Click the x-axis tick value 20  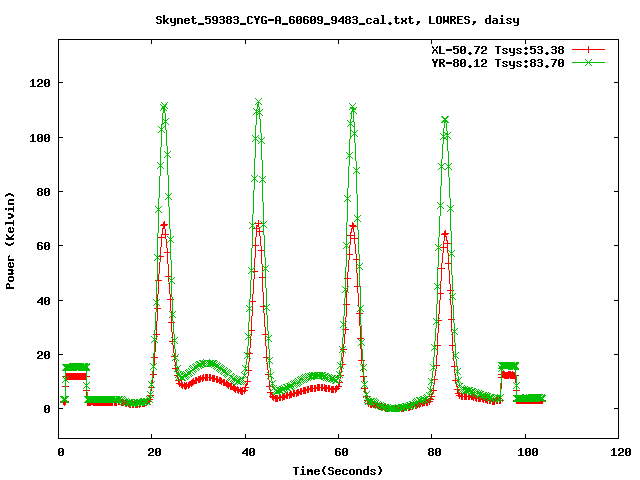154,452
